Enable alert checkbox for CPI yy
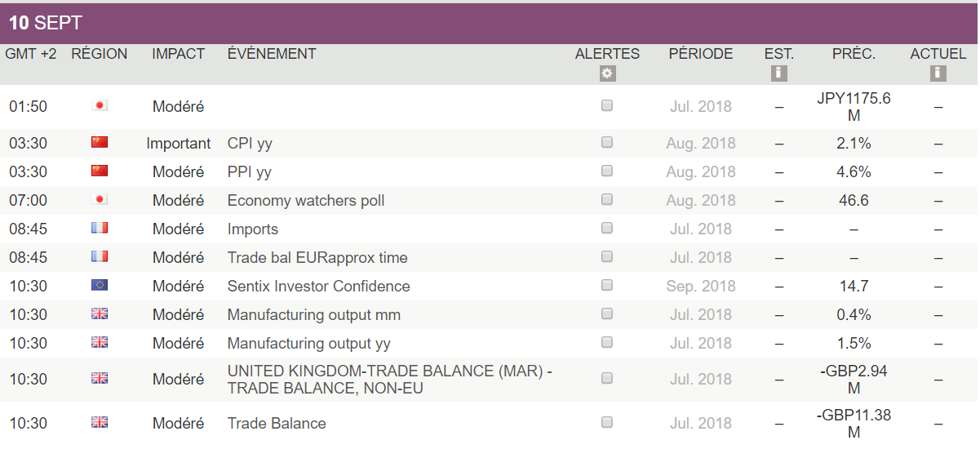Screen dimensions: 980x458 [607, 142]
